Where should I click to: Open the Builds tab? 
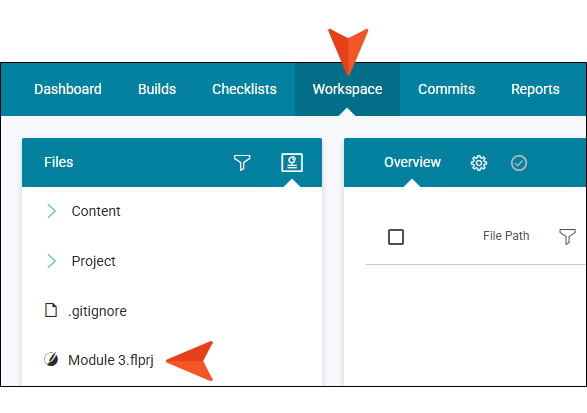pos(157,89)
